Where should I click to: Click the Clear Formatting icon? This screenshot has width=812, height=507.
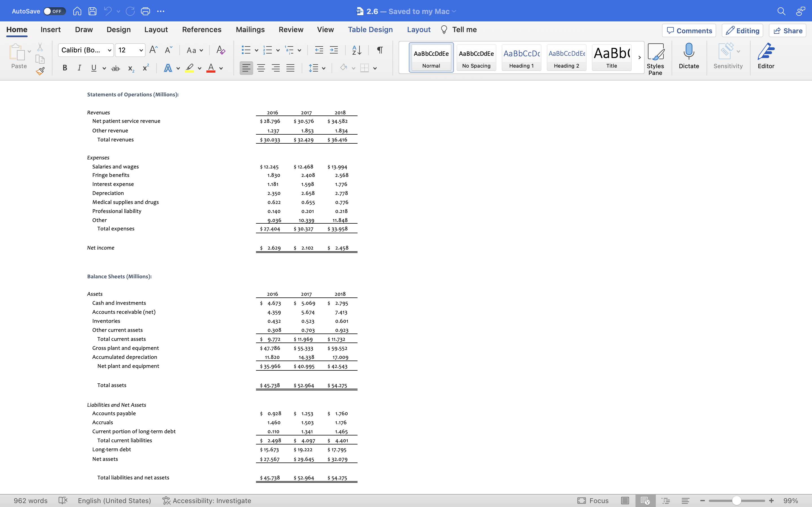(220, 50)
